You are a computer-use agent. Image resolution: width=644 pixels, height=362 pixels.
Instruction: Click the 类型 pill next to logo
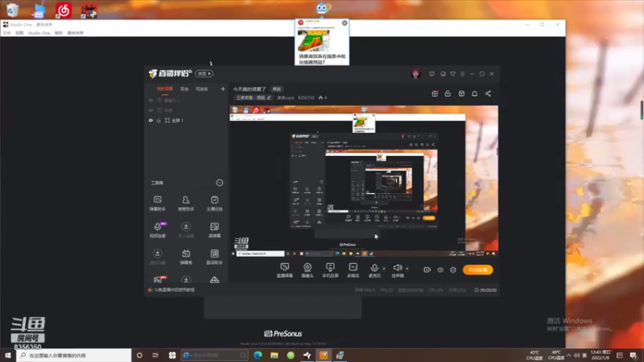[x=204, y=73]
